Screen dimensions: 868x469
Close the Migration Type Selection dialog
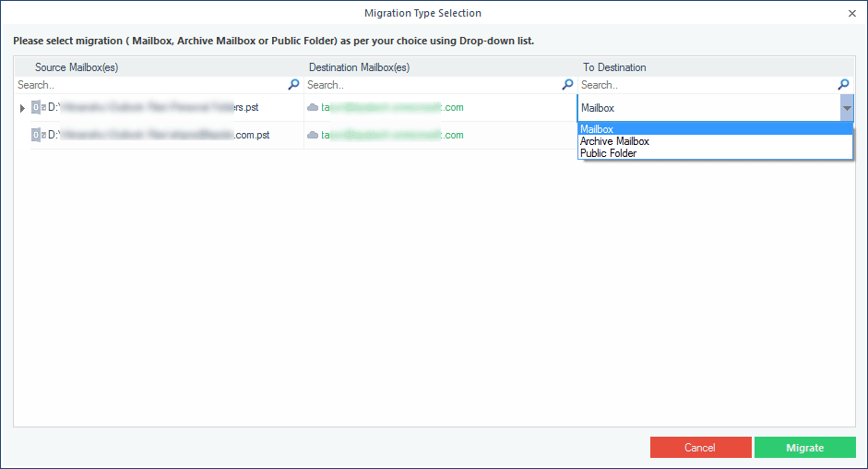point(852,13)
